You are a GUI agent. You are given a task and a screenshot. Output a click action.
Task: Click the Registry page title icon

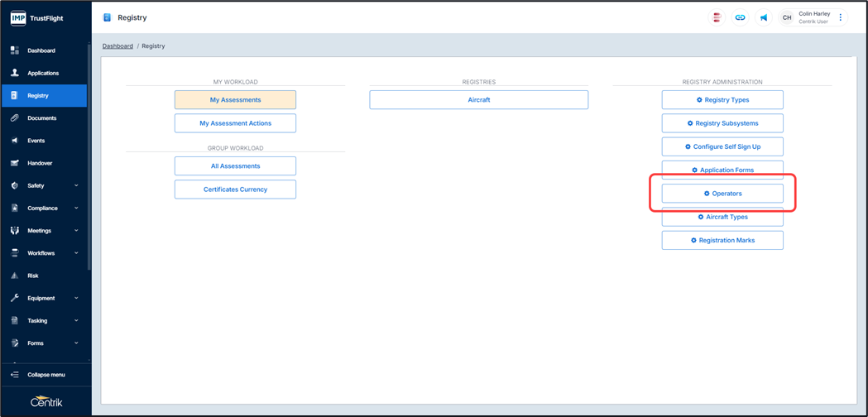[x=107, y=17]
